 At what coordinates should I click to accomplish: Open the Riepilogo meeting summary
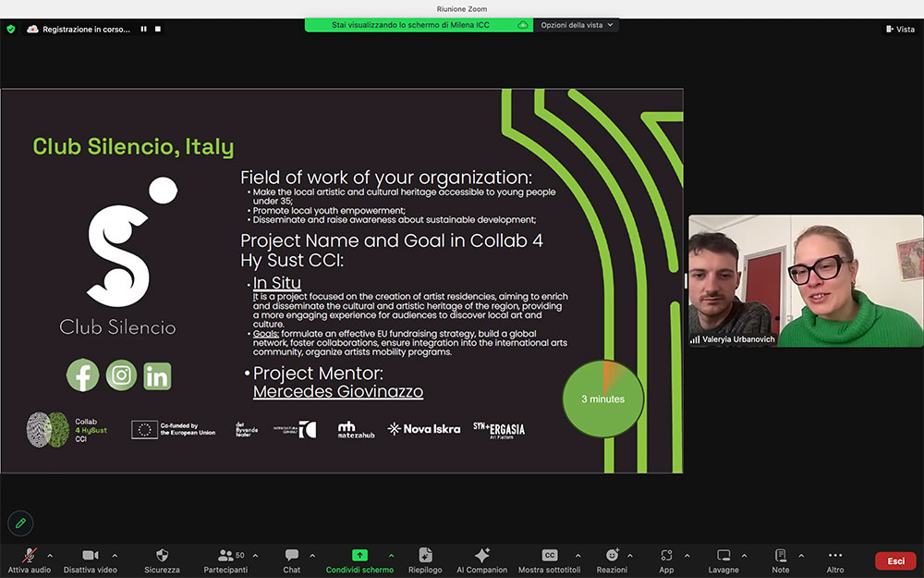(425, 556)
